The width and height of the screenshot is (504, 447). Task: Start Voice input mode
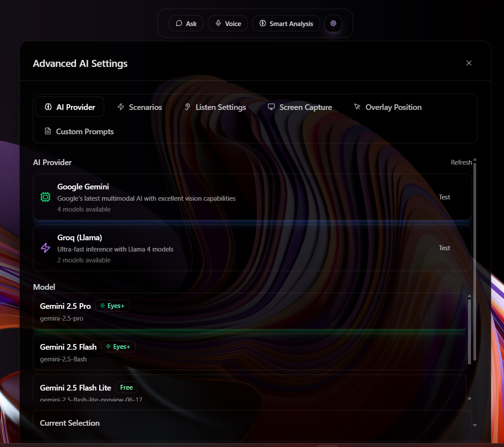pos(228,23)
